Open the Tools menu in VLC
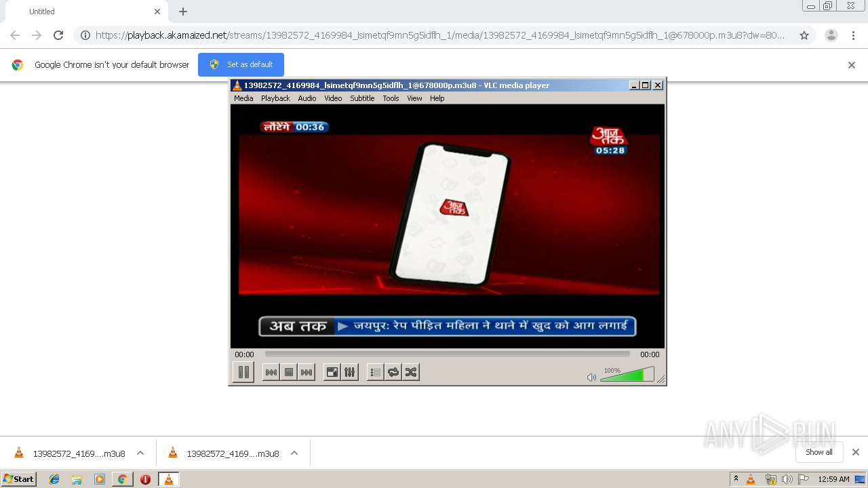Screen dimensions: 868x488 pyautogui.click(x=391, y=98)
